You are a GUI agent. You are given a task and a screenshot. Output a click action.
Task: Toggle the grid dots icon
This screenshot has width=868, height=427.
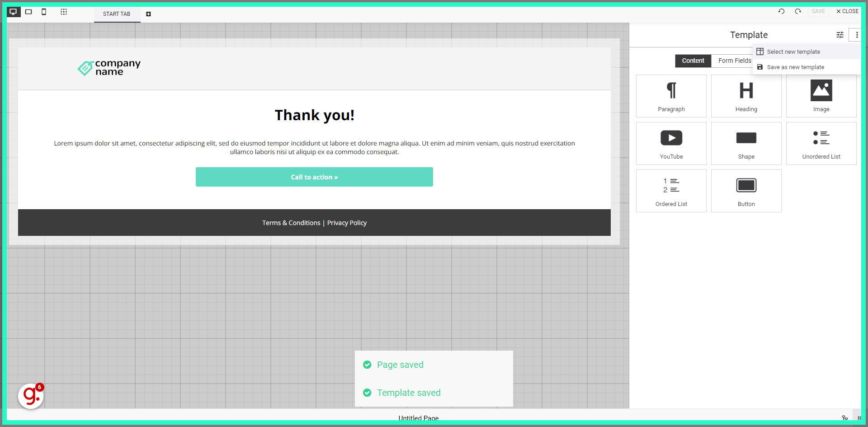64,12
